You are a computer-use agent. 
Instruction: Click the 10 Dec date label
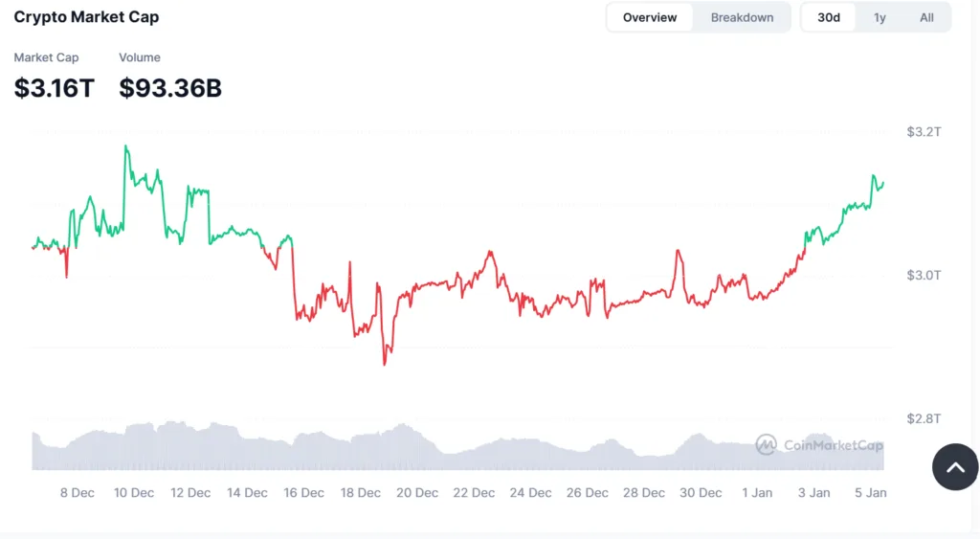(x=134, y=493)
